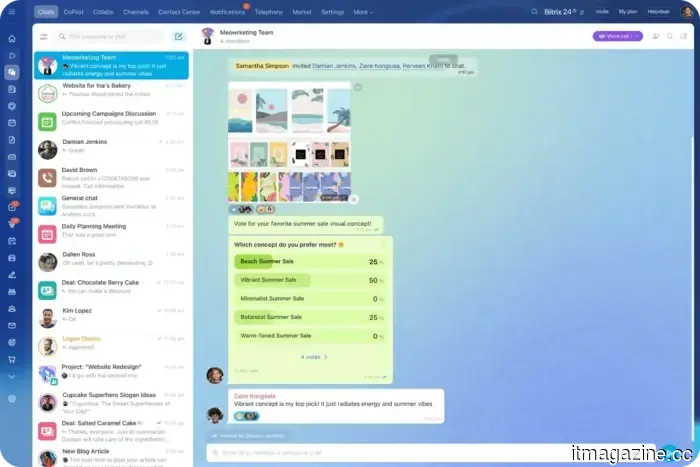Screen dimensions: 700x467
Task: Open the palm tree concept thumbnail
Action: click(338, 111)
